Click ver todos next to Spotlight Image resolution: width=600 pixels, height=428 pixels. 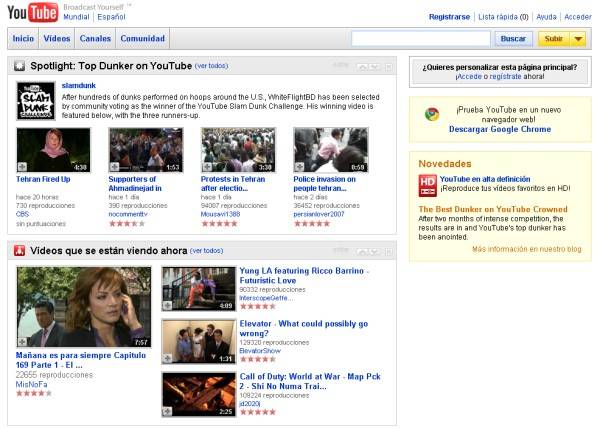point(211,66)
